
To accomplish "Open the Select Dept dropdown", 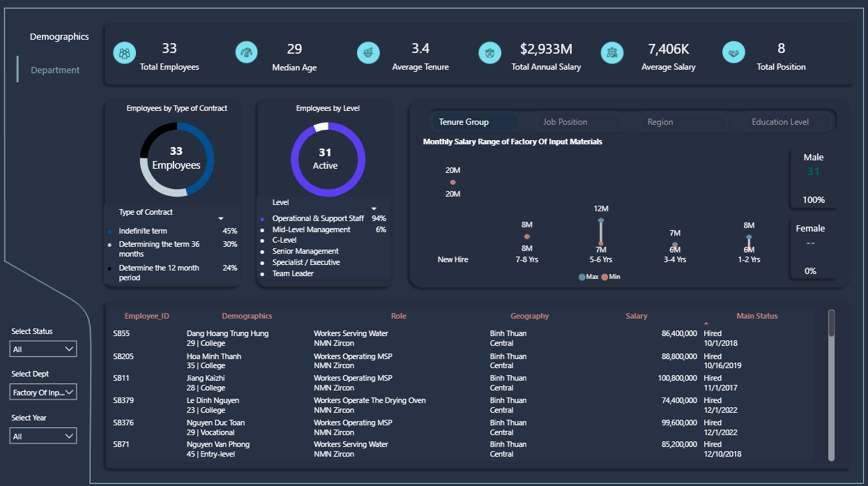I will click(43, 393).
